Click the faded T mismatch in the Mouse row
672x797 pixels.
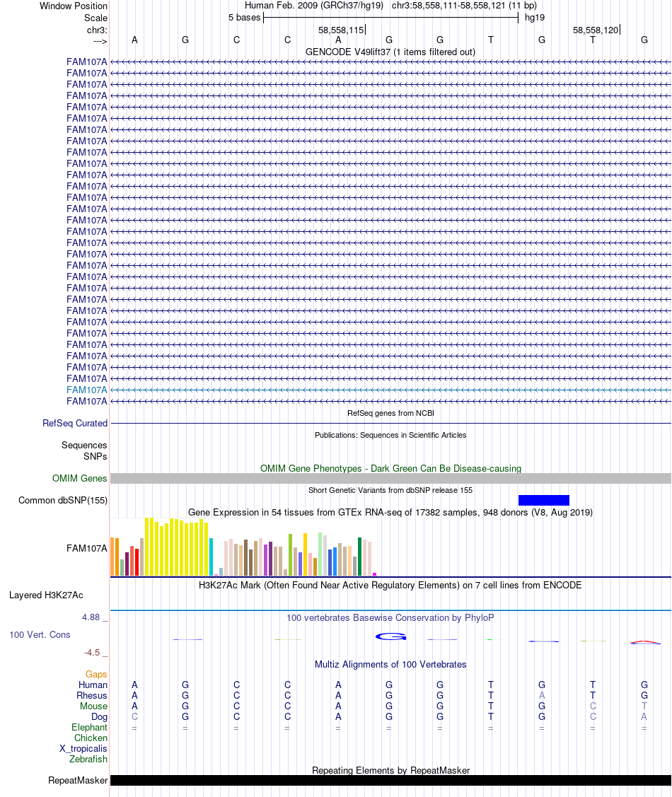click(644, 706)
